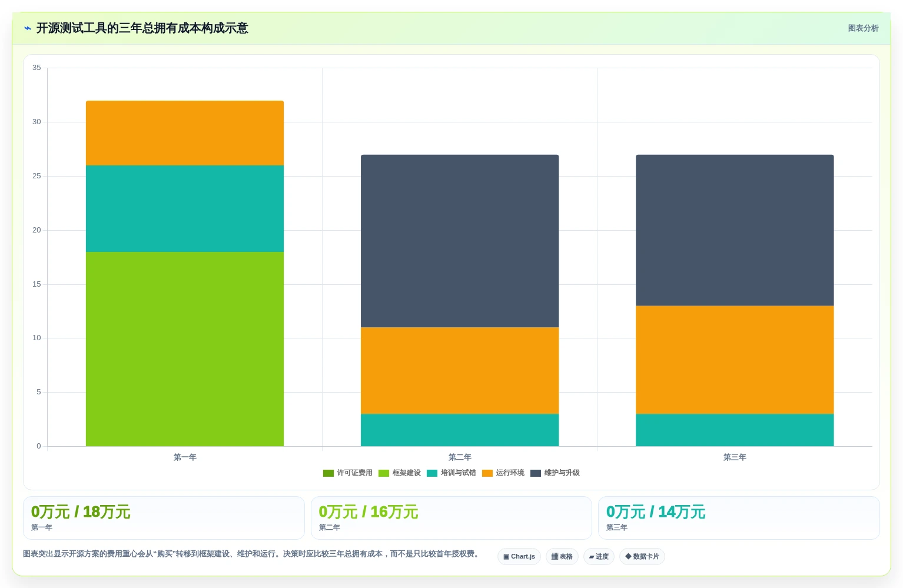Viewport: 903px width, 588px height.
Task: Hide the 许可证费用 series via legend label
Action: click(x=354, y=473)
